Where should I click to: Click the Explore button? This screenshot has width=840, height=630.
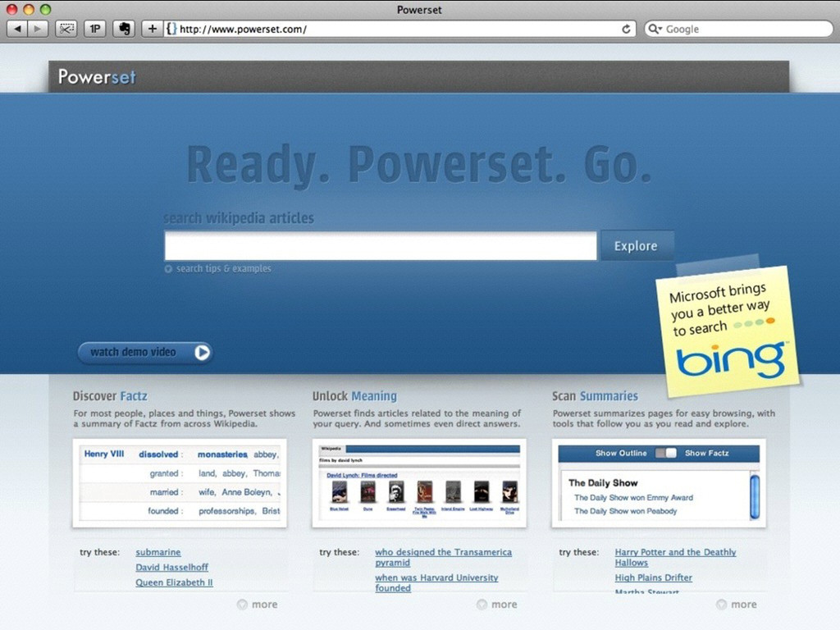tap(636, 246)
